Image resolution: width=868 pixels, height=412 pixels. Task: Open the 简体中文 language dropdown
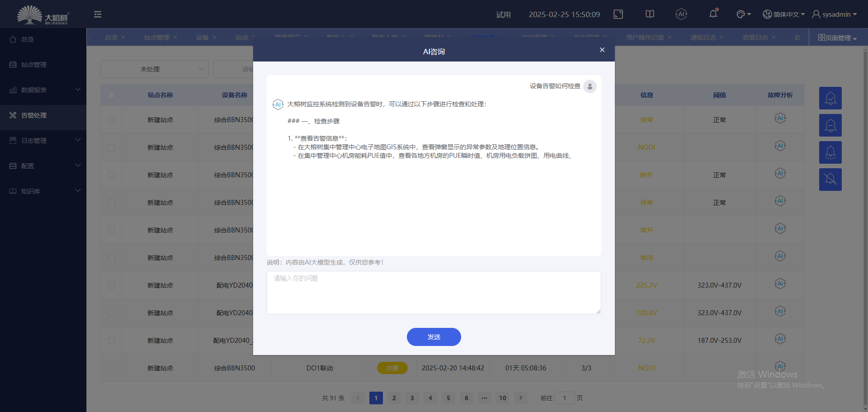[x=784, y=14]
